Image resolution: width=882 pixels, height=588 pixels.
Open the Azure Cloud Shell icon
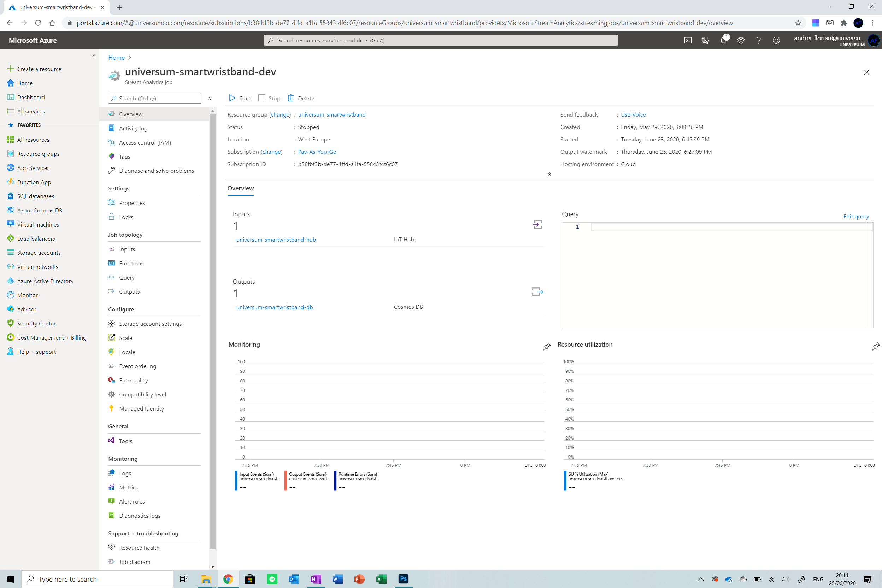click(688, 40)
